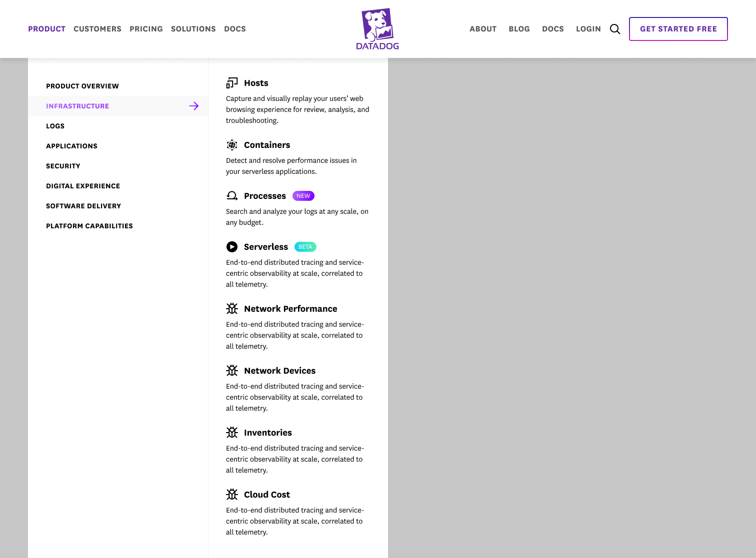756x558 pixels.
Task: Open Docs beside Solutions
Action: (235, 29)
